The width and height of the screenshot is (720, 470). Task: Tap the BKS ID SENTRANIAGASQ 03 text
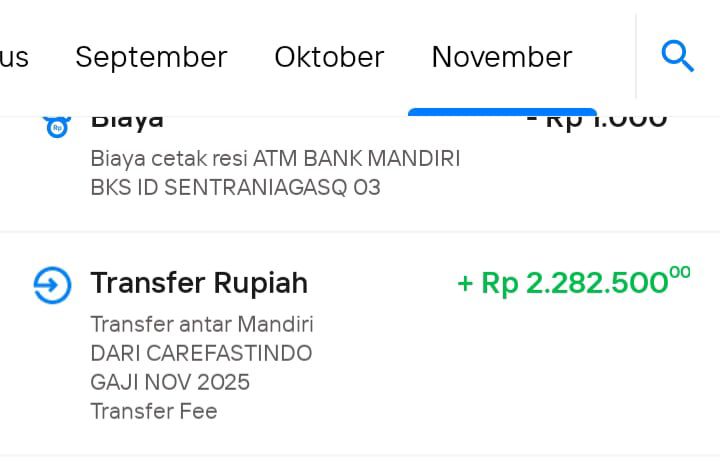click(235, 187)
